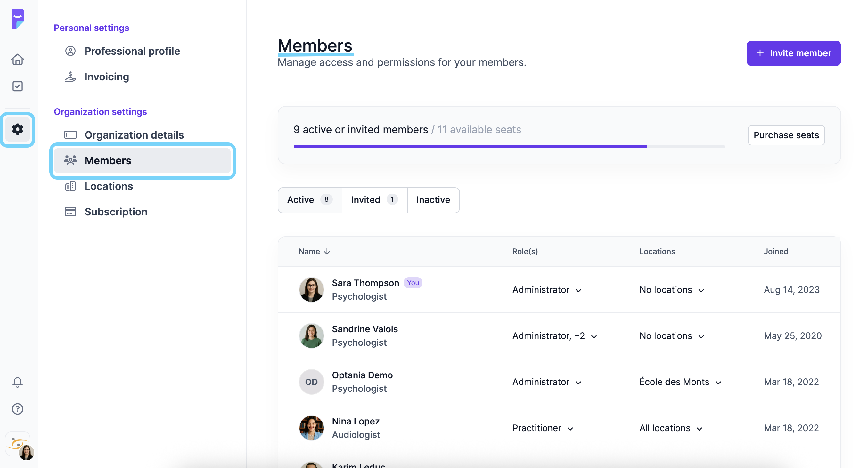The width and height of the screenshot is (868, 468).
Task: Switch to the Invited tab
Action: click(x=374, y=200)
